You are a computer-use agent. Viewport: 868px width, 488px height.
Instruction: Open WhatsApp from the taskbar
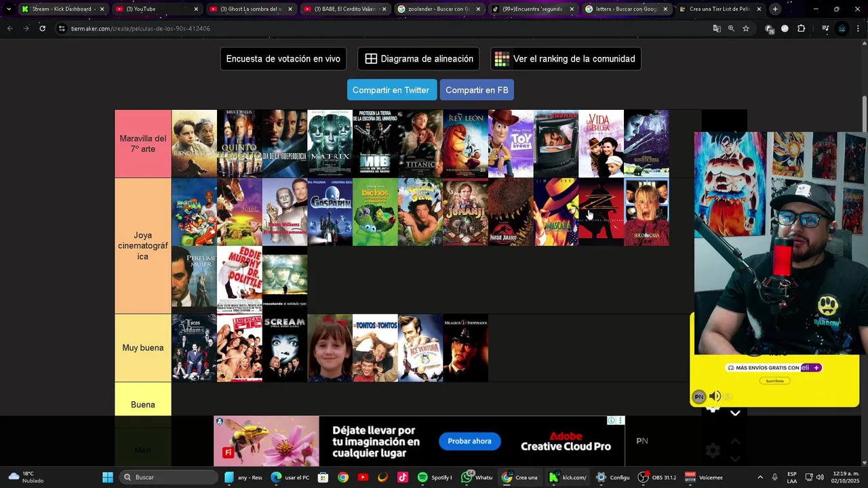coord(477,477)
